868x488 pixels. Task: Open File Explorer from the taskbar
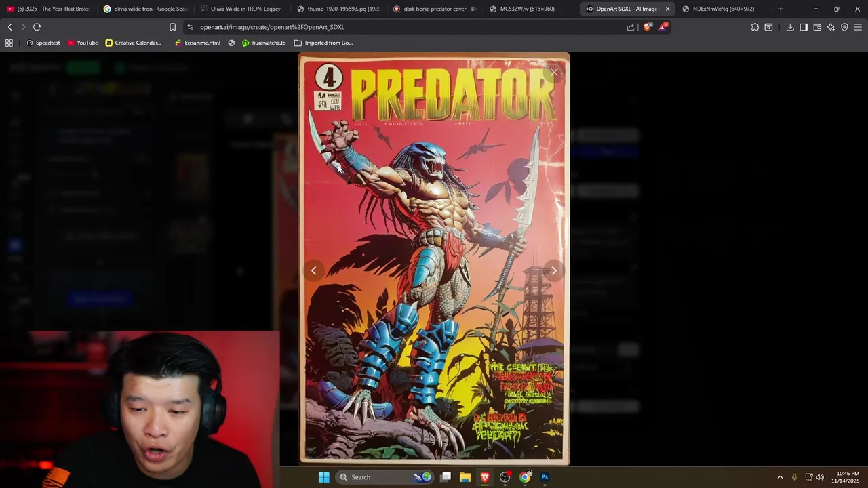click(x=465, y=477)
